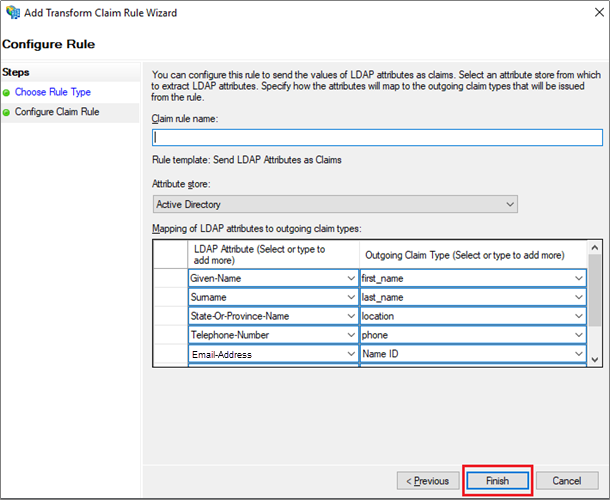610x500 pixels.
Task: Open the Choose Rule Type step
Action: click(x=53, y=92)
